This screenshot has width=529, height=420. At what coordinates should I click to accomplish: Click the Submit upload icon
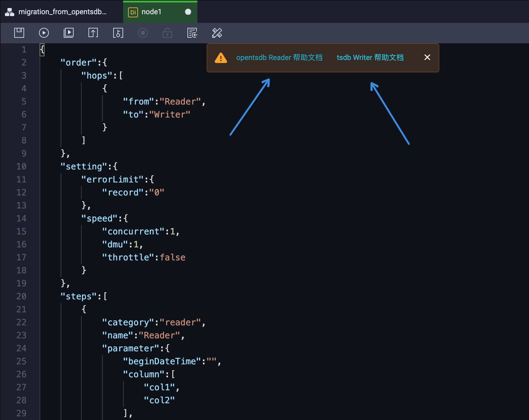point(93,33)
